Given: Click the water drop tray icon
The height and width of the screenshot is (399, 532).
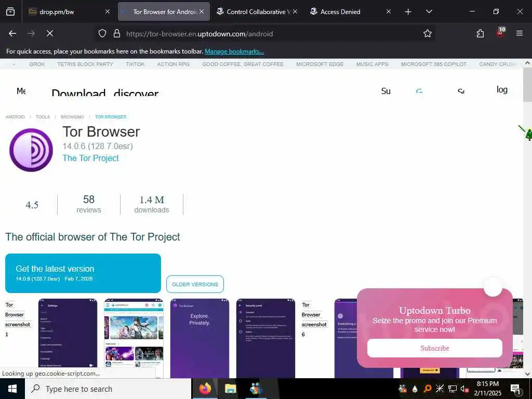Looking at the screenshot, I should (415, 389).
